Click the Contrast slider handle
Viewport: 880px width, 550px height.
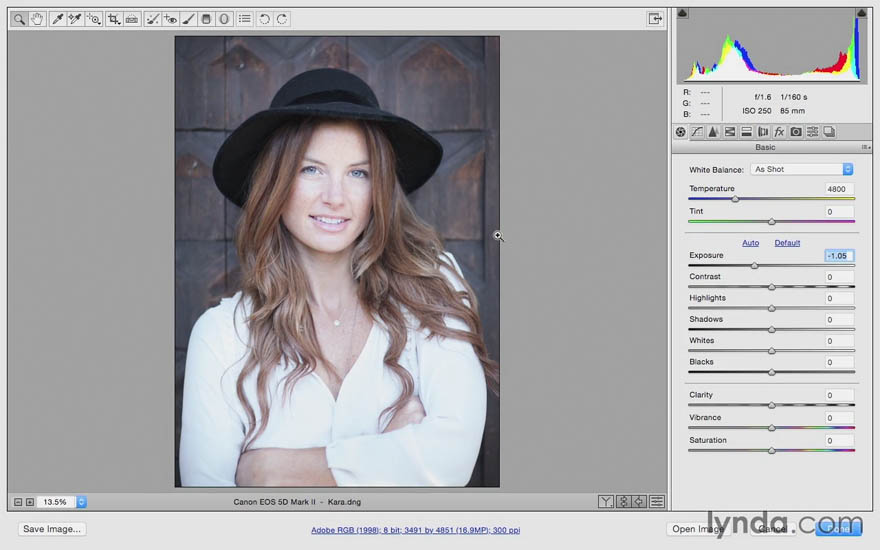tap(772, 287)
